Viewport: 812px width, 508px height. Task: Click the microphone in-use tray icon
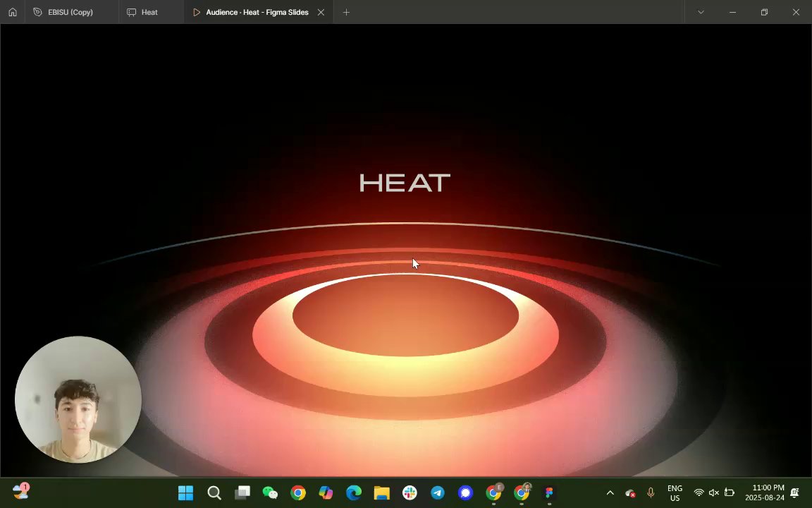(x=651, y=493)
